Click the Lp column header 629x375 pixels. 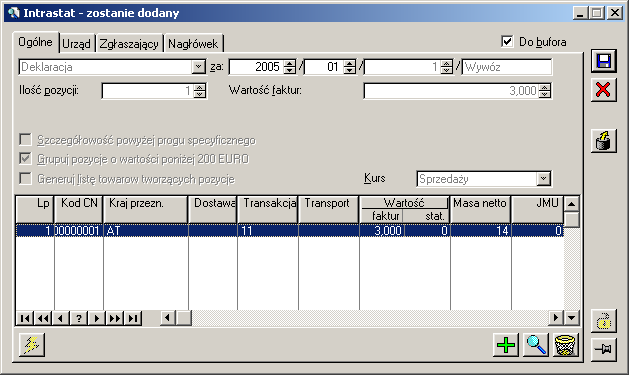coord(35,209)
